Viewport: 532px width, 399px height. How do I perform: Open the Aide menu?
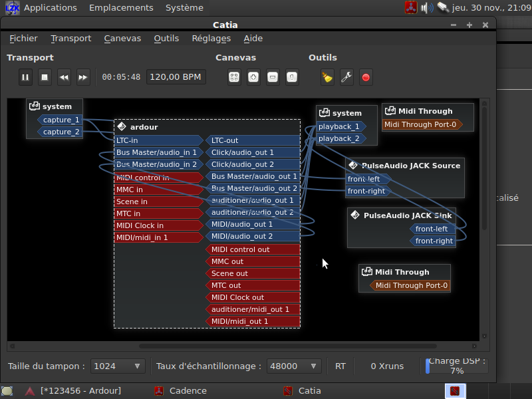tap(253, 39)
